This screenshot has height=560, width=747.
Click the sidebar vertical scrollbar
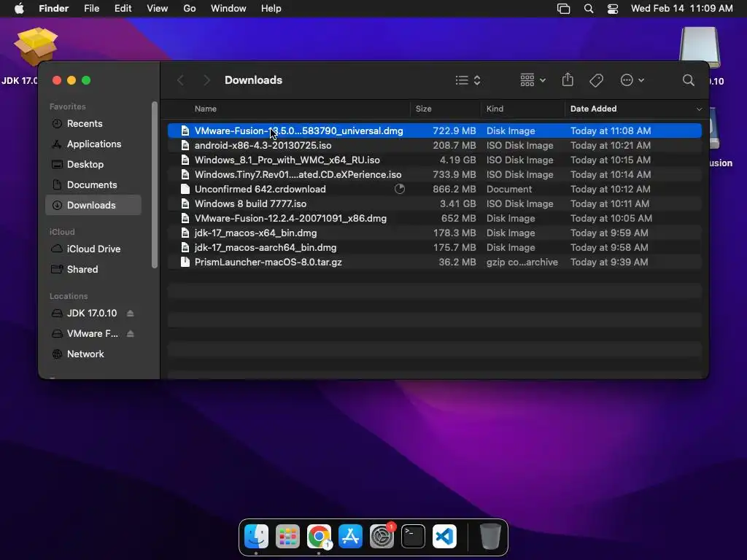pyautogui.click(x=155, y=184)
